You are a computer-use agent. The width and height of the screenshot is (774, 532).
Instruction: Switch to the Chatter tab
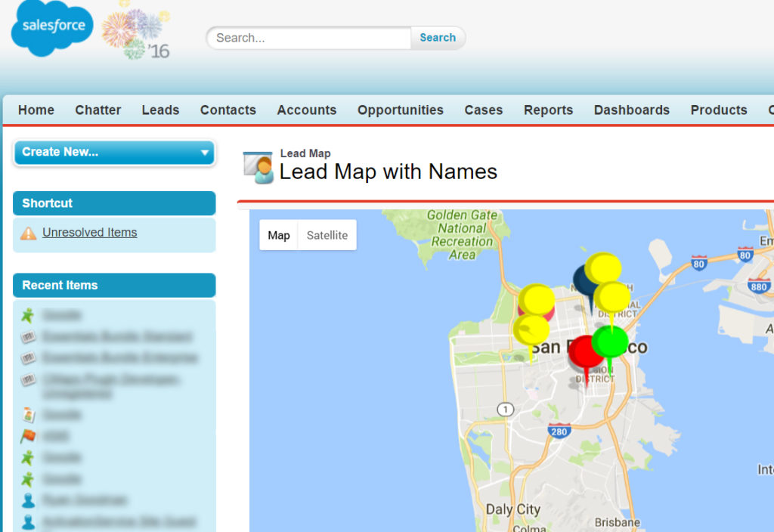(x=98, y=110)
